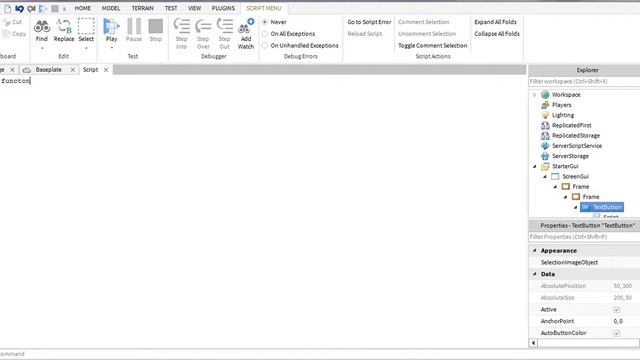This screenshot has height=360, width=640.
Task: Start the Play test button
Action: click(111, 30)
